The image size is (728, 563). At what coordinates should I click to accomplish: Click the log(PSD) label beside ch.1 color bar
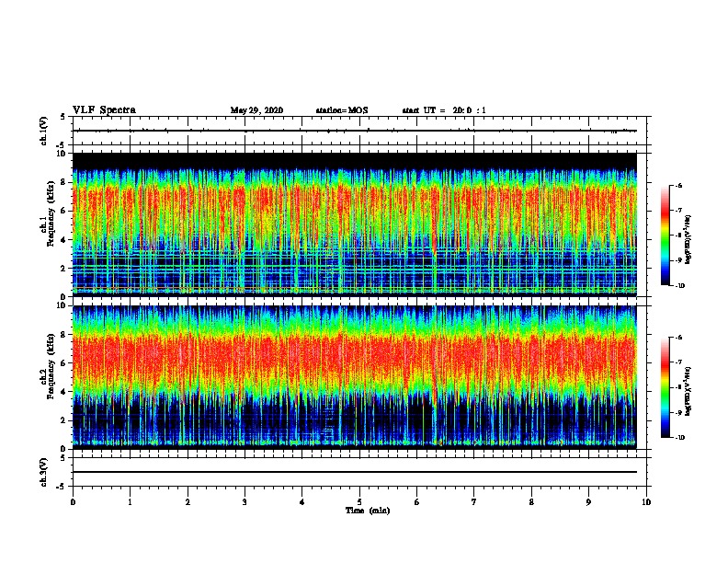tap(688, 240)
